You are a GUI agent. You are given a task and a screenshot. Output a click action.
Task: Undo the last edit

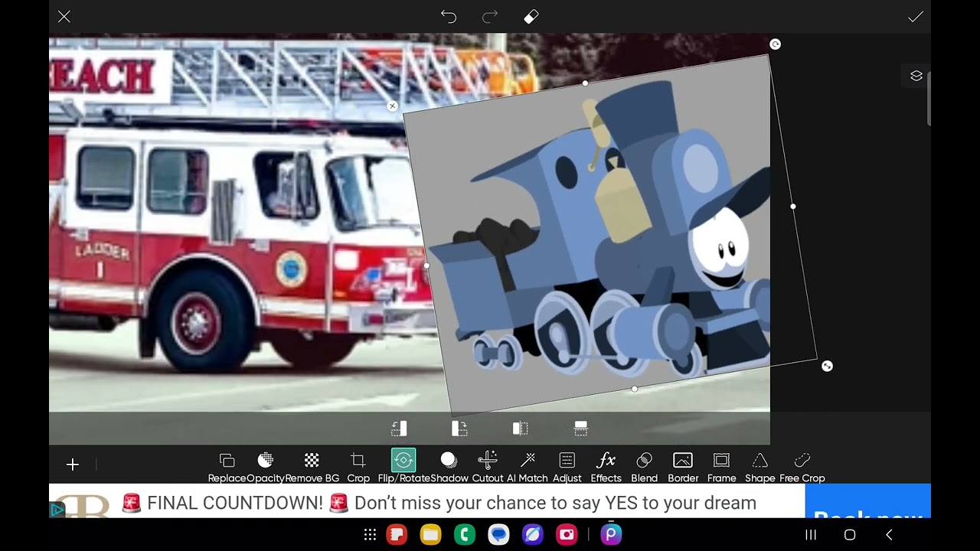[x=449, y=16]
